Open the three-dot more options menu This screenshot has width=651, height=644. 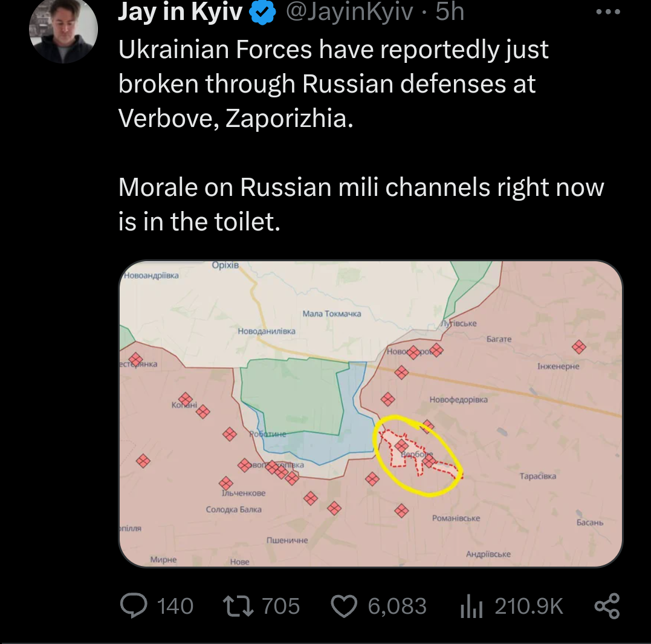pos(607,12)
